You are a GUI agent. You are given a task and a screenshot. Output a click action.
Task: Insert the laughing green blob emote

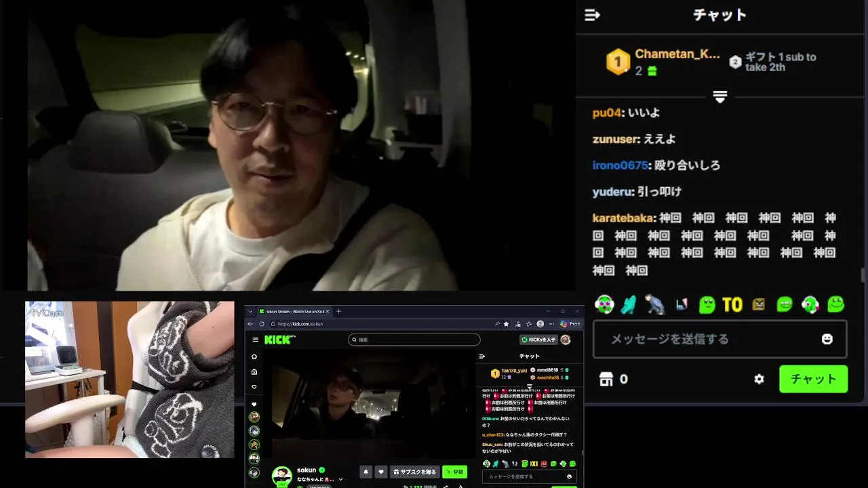click(785, 305)
